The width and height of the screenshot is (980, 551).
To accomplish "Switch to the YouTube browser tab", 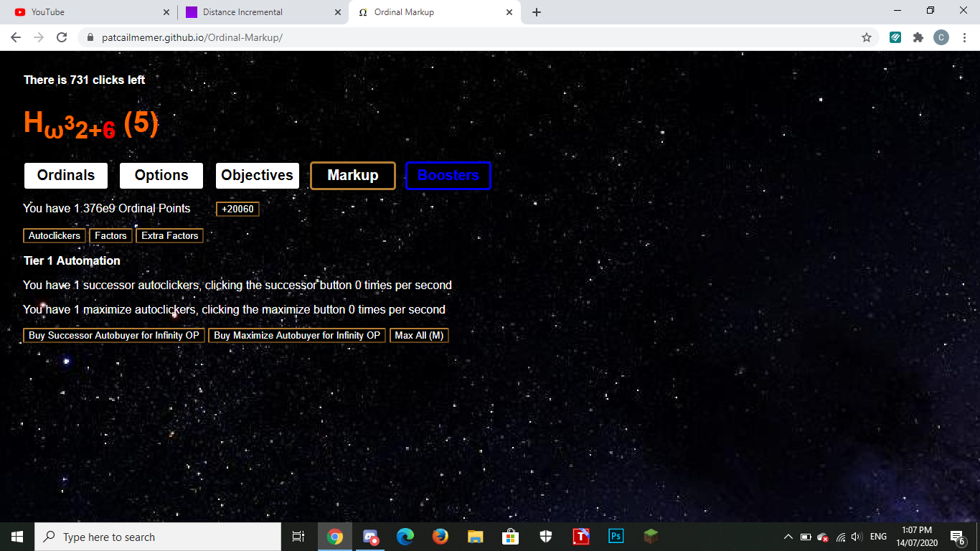I will [x=89, y=12].
